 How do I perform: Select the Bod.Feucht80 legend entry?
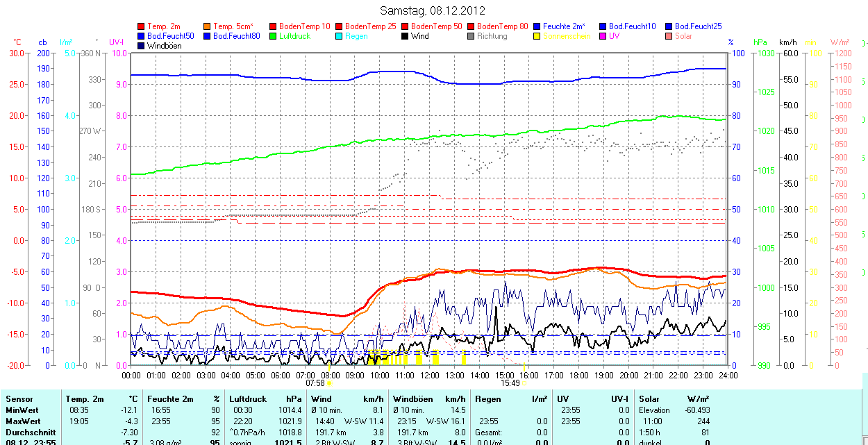[x=236, y=36]
